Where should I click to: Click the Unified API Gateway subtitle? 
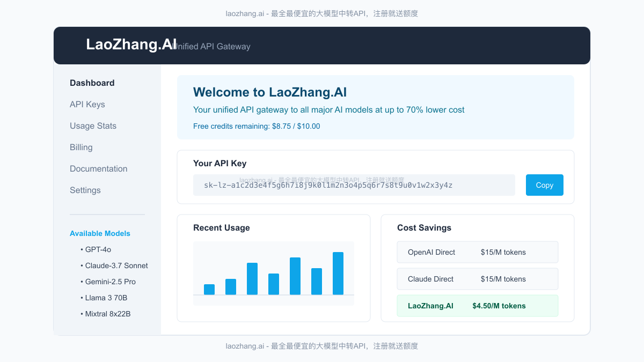tap(211, 47)
